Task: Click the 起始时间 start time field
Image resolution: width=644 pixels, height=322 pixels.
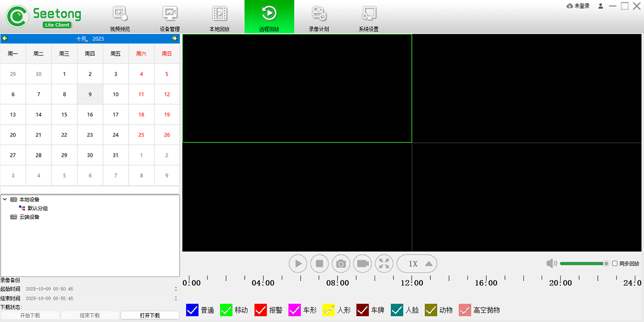Action: [x=101, y=289]
